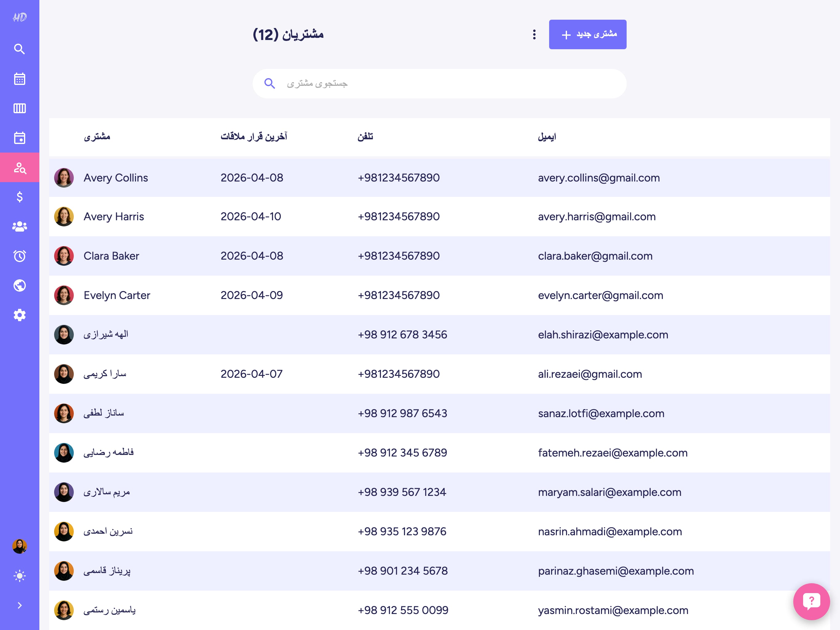
Task: Open the calendar grid icon in sidebar
Action: pos(19,79)
